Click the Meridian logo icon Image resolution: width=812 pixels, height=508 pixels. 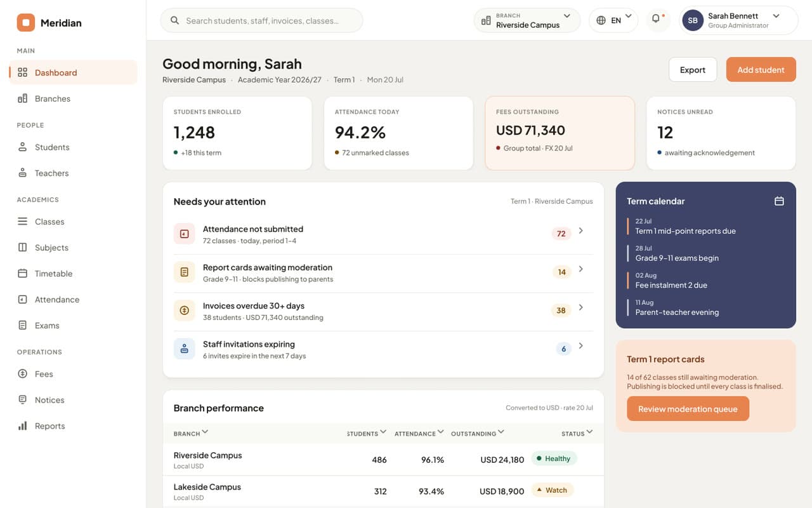[x=25, y=23]
